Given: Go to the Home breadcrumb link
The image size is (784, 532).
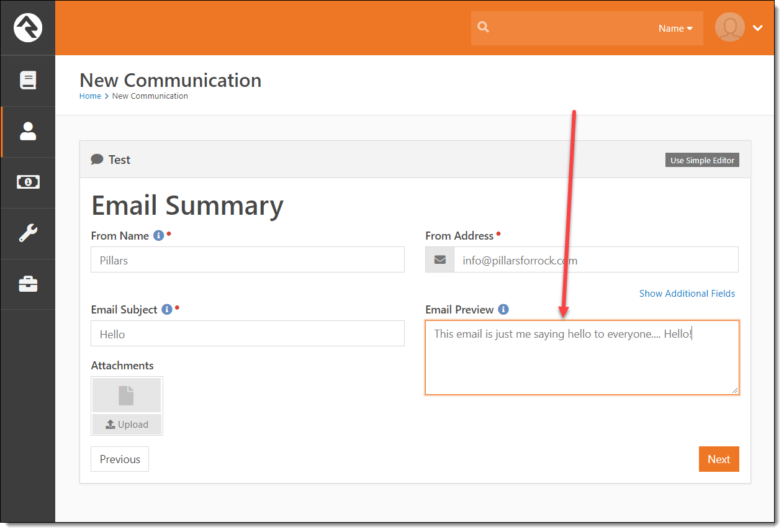Looking at the screenshot, I should tap(90, 96).
